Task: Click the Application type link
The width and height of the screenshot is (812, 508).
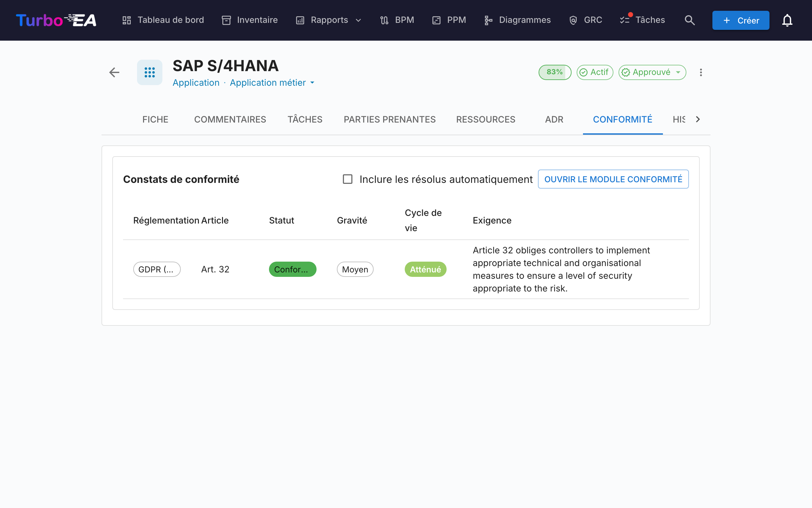Action: coord(196,83)
